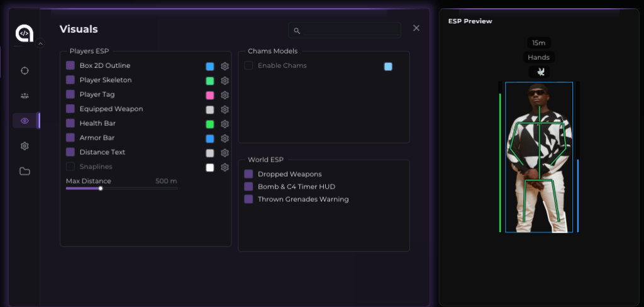Click the Visuals panel title
This screenshot has width=644, height=307.
(79, 29)
